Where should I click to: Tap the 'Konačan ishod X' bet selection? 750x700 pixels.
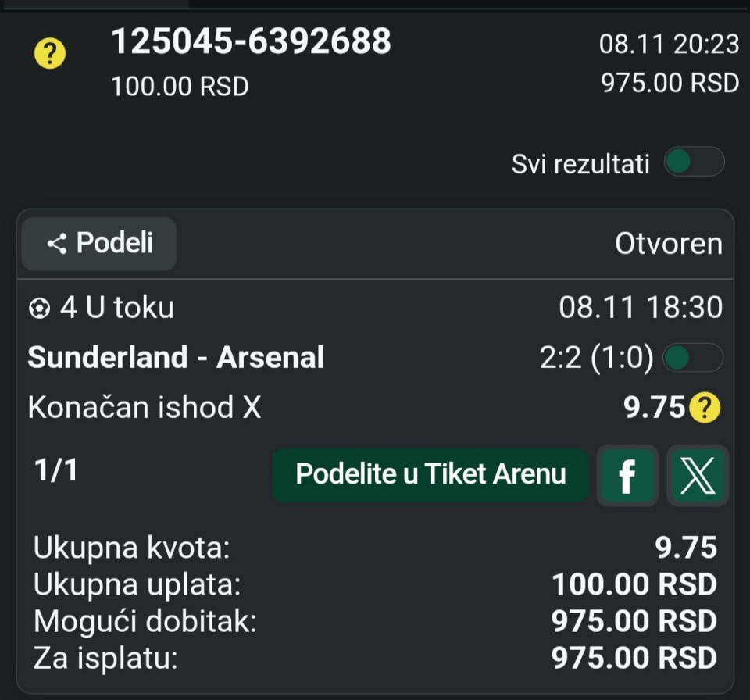145,407
